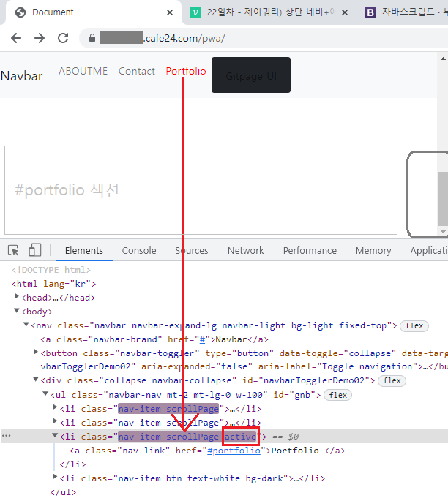Expand the first li nav-item scrollPage node
The width and height of the screenshot is (448, 501).
click(55, 407)
